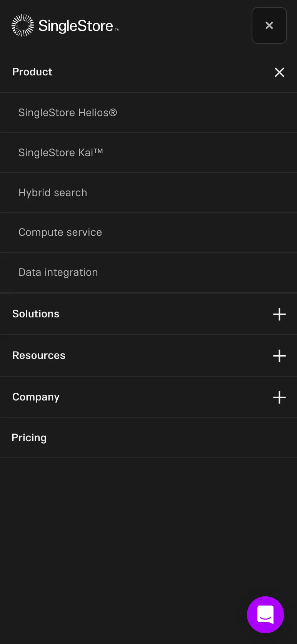This screenshot has height=644, width=297.
Task: Tap the square X button beside the logo
Action: [269, 25]
